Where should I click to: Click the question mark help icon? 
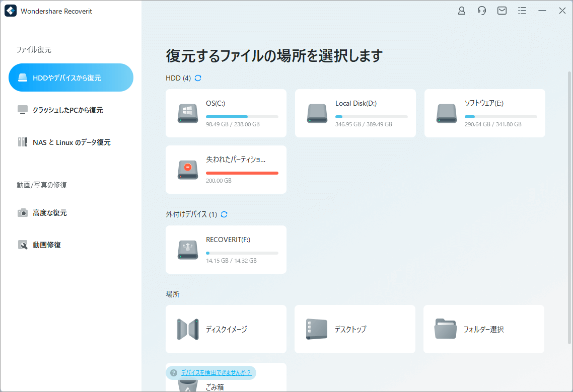click(173, 372)
